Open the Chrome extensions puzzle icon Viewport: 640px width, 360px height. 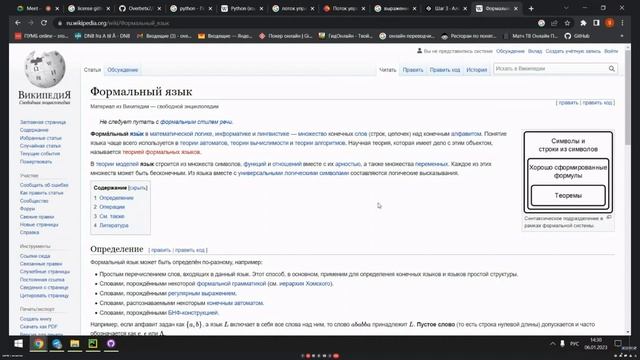(583, 23)
